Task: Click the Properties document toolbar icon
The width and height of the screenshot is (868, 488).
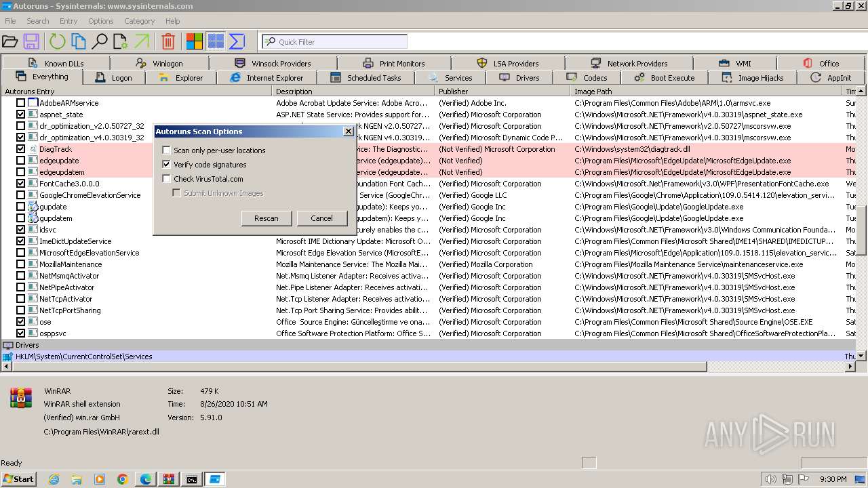Action: (121, 42)
